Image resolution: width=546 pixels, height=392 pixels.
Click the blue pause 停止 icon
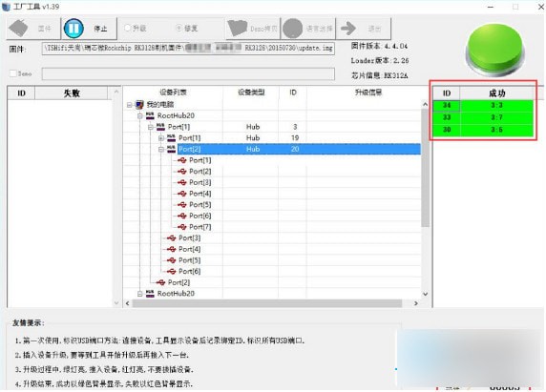click(73, 29)
